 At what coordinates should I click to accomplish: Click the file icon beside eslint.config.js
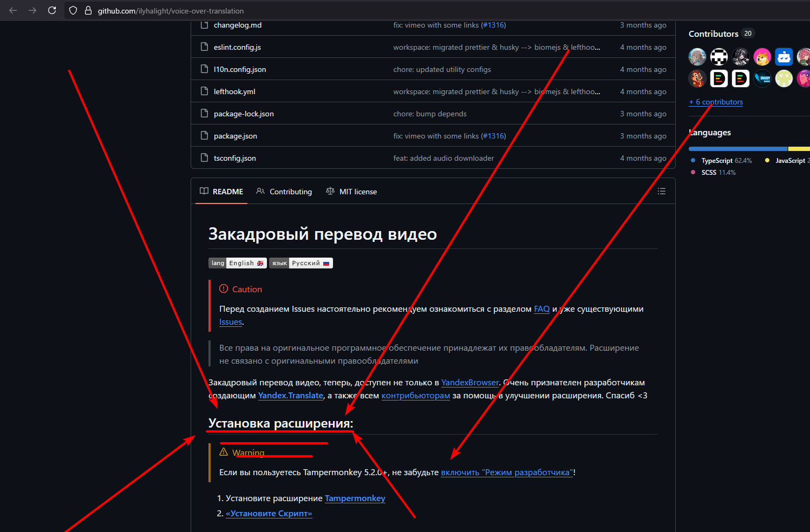tap(204, 47)
